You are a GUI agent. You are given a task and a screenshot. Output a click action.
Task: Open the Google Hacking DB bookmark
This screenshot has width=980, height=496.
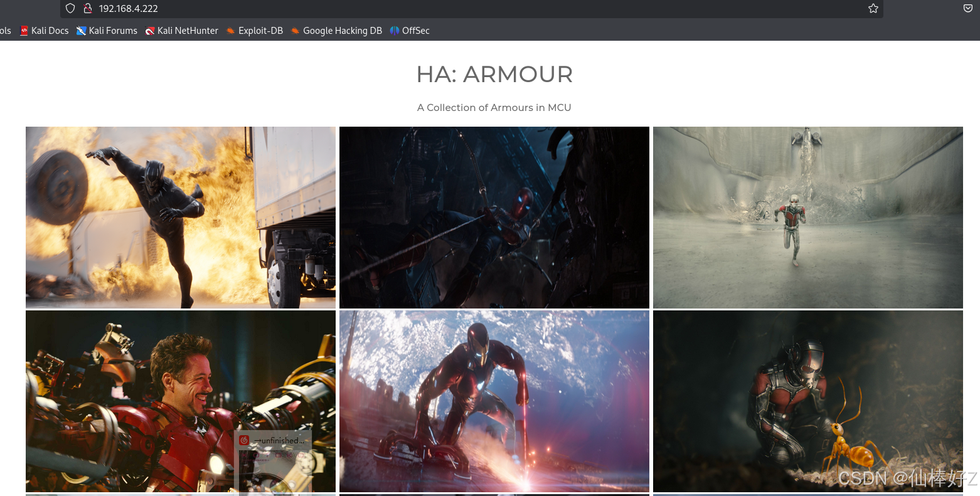pos(336,30)
